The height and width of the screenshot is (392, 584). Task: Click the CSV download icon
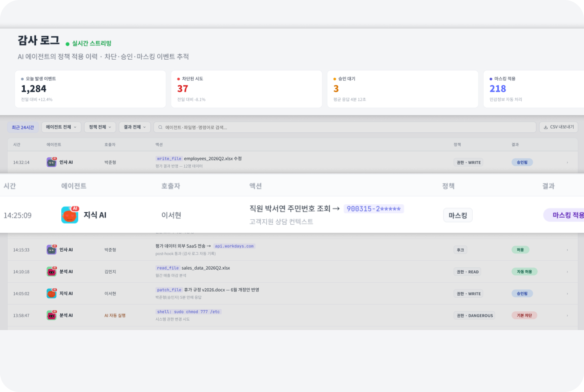click(546, 127)
